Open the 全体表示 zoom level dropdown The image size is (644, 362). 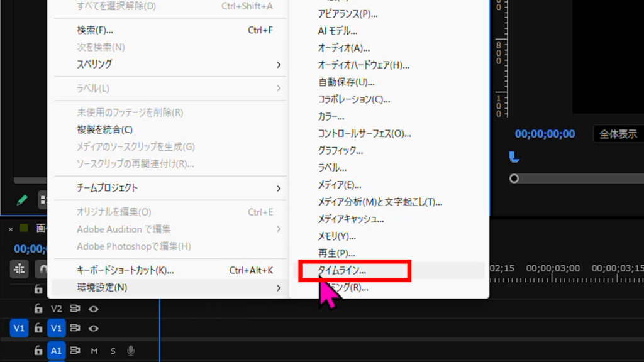click(x=618, y=134)
